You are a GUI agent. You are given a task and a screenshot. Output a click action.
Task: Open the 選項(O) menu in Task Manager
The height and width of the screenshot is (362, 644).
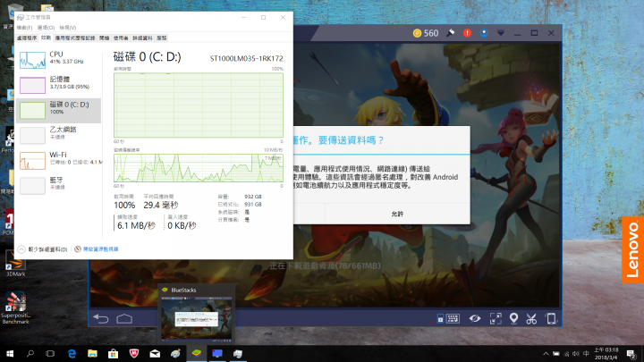(x=46, y=28)
